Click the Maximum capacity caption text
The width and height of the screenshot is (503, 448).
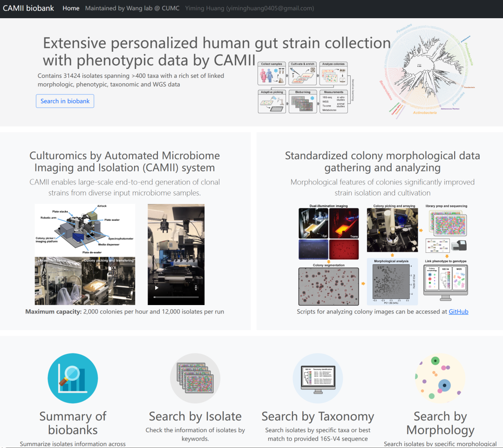124,312
